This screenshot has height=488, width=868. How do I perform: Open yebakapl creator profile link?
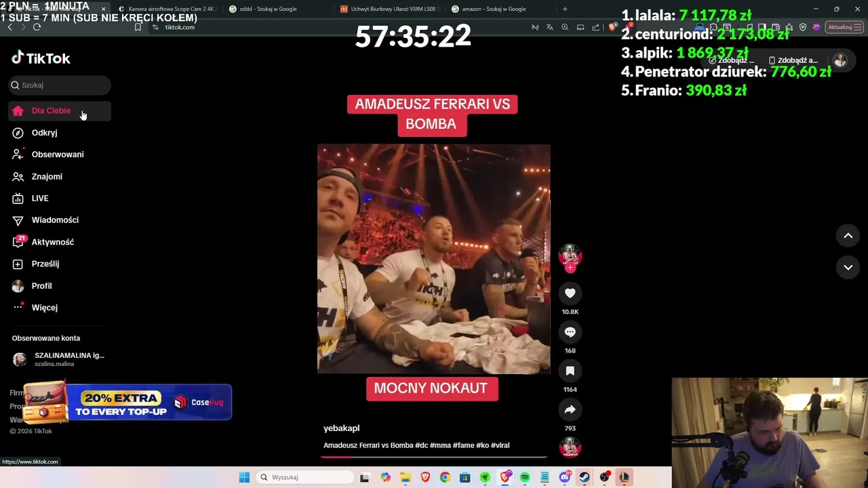point(341,428)
